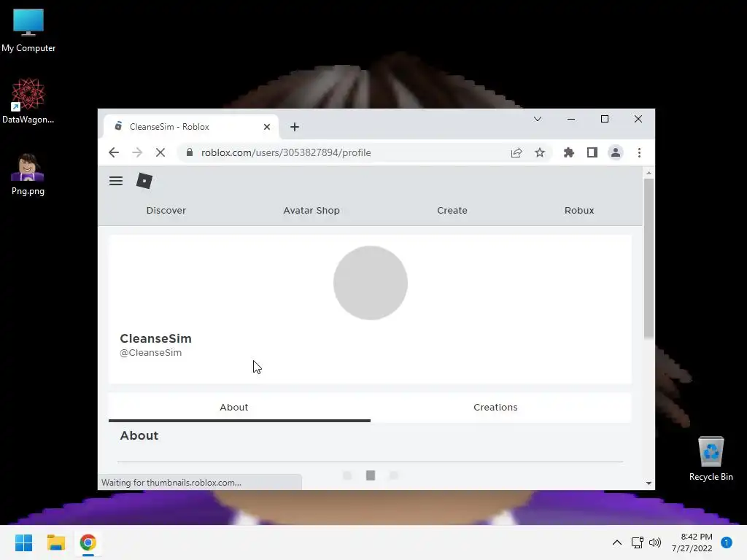
Task: Click the scrollbar up arrow
Action: tap(649, 172)
